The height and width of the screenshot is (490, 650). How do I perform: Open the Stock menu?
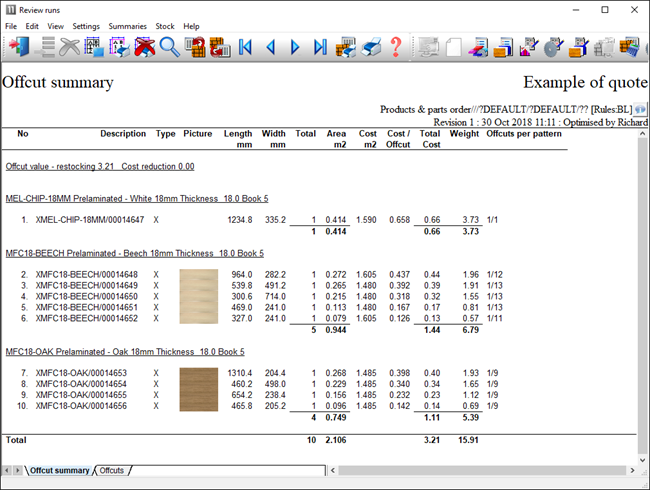click(165, 26)
